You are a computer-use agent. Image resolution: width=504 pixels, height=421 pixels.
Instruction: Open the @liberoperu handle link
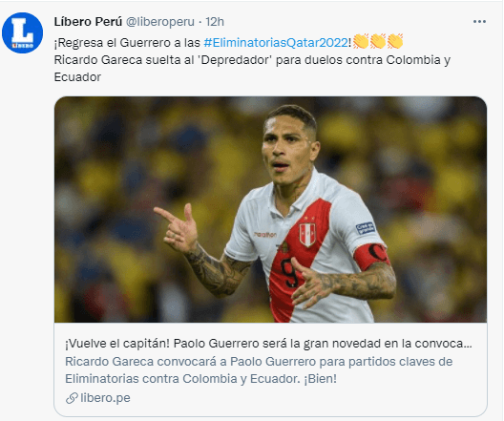(159, 22)
